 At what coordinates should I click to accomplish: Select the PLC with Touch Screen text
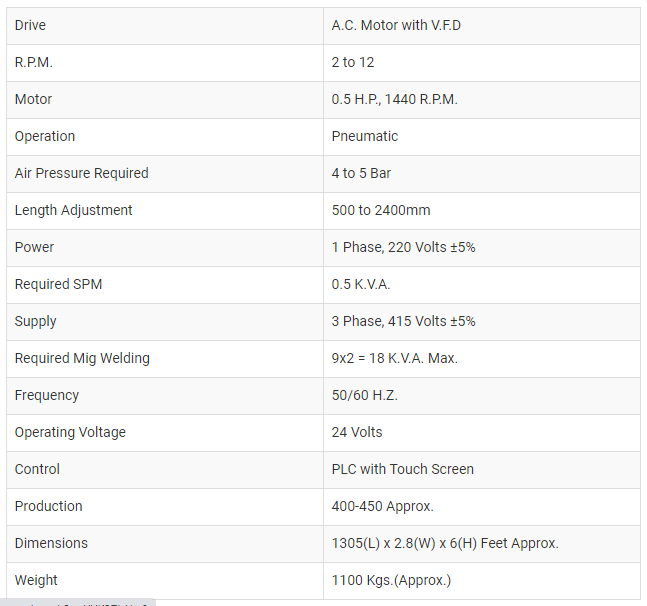pos(403,469)
